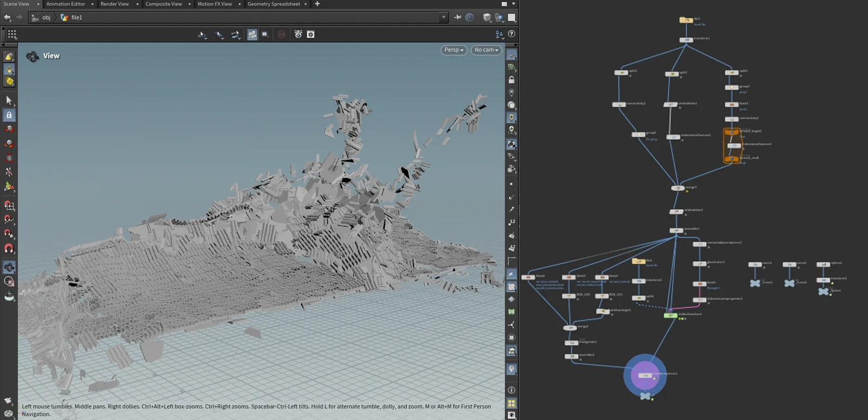This screenshot has height=420, width=868.
Task: Toggle the point numbers display icon
Action: pyautogui.click(x=512, y=222)
